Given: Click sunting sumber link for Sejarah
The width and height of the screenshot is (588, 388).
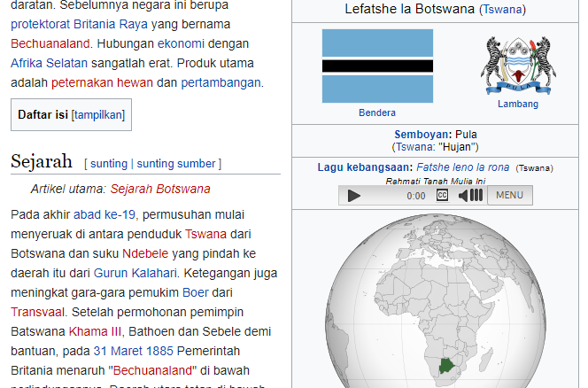Looking at the screenshot, I should [176, 164].
